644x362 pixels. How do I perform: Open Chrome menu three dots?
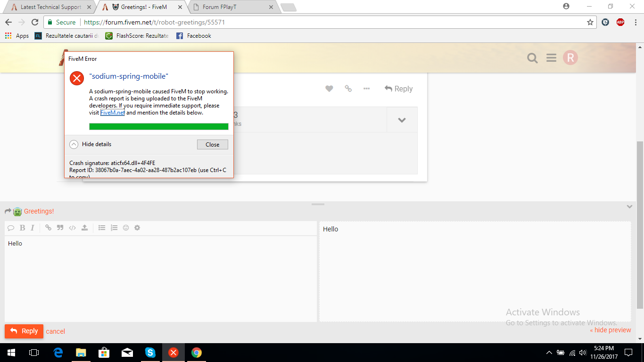point(635,22)
